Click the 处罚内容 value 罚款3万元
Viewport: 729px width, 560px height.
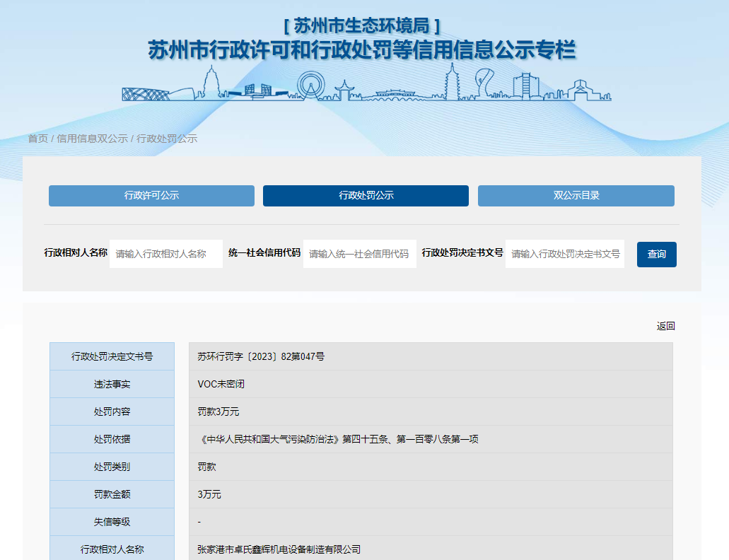[218, 412]
